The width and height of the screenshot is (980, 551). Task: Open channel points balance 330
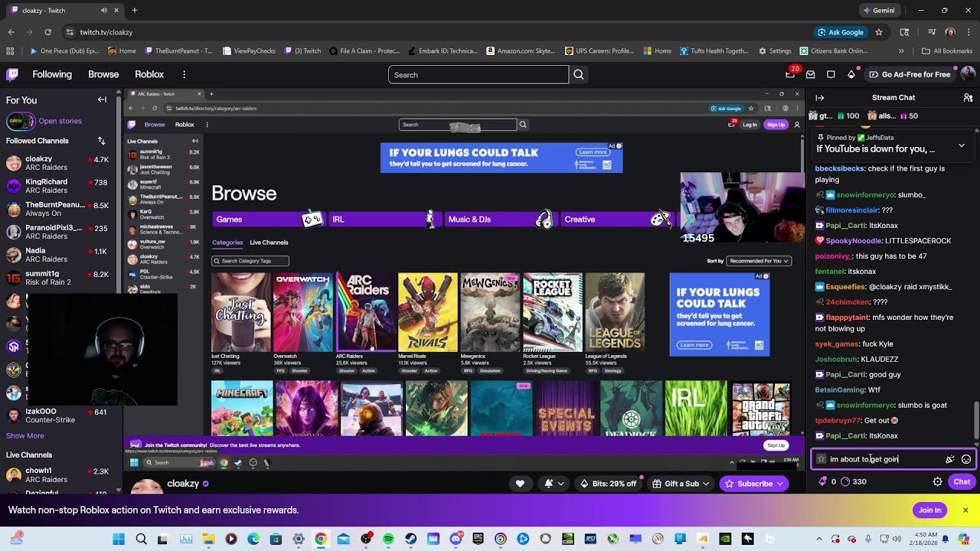click(x=854, y=482)
